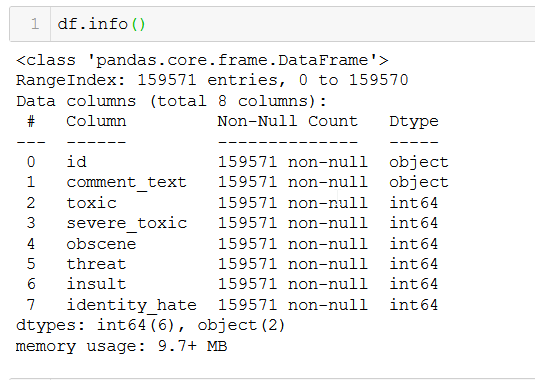Image resolution: width=535 pixels, height=380 pixels.
Task: Click the 'obscene' column name
Action: point(101,244)
